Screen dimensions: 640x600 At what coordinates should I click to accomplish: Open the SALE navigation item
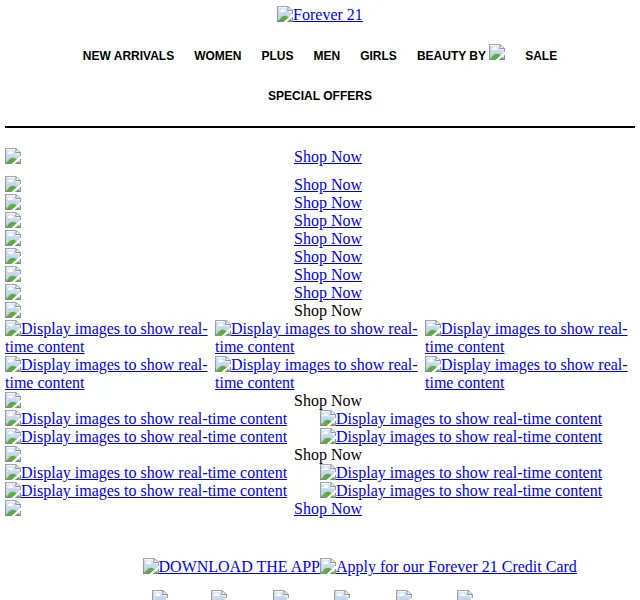click(541, 56)
